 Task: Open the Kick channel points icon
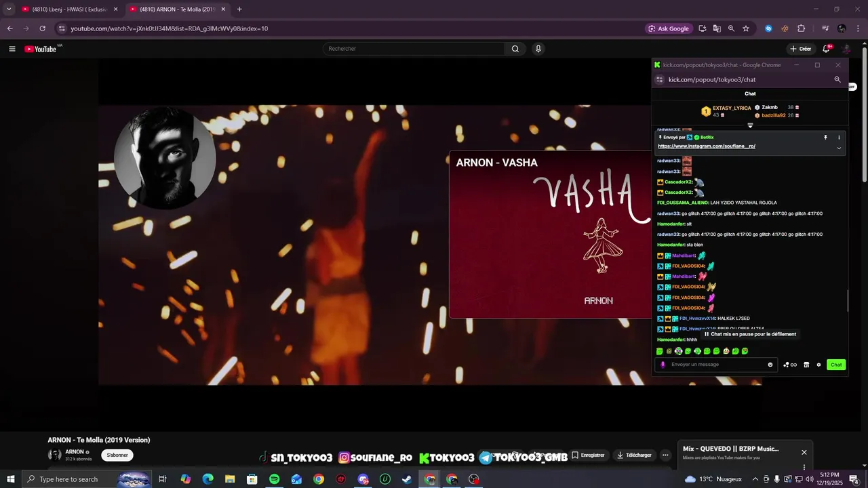coord(790,365)
